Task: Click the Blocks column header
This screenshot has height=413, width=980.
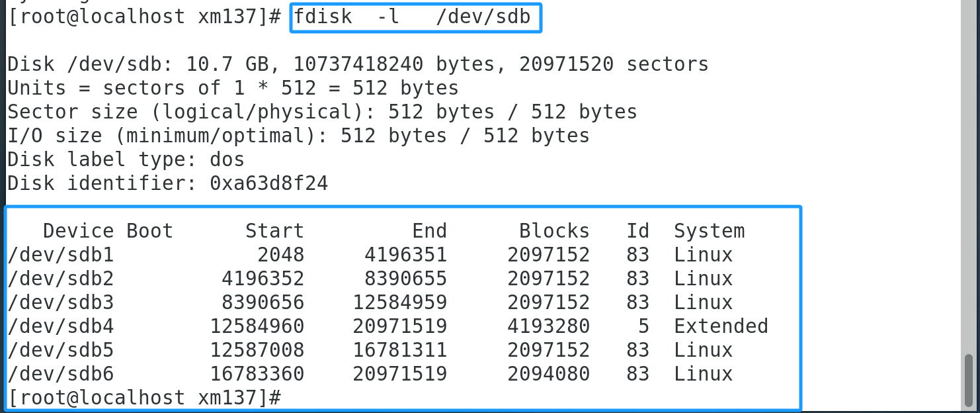Action: click(x=554, y=231)
